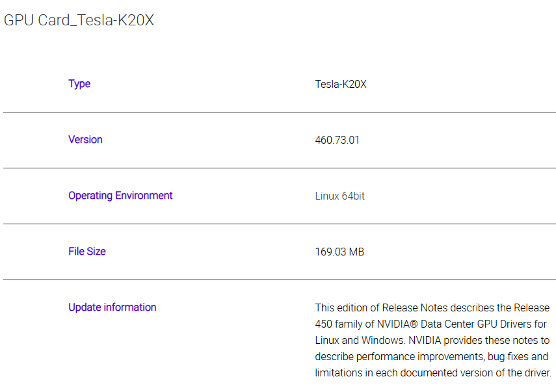Screen dimensions: 556x392
Task: Click "This edition" at paragraph start
Action: [341, 308]
